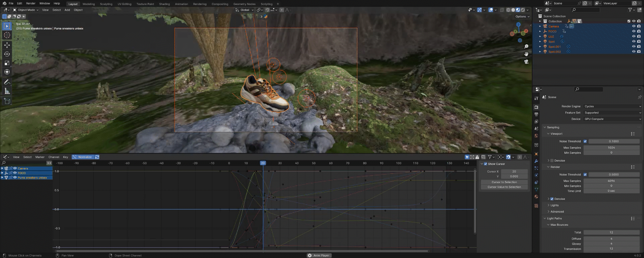Open the Material properties tab
Viewport: 644px width, 258px height.
[536, 197]
